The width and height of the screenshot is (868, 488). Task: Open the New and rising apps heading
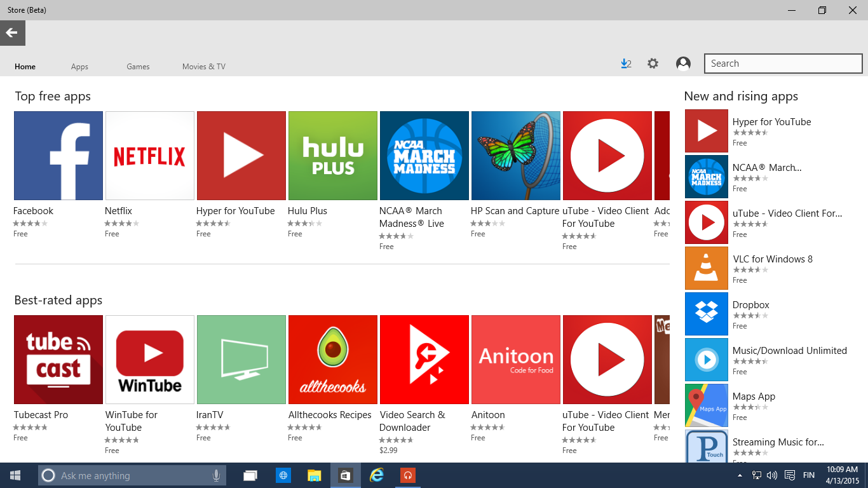click(741, 96)
